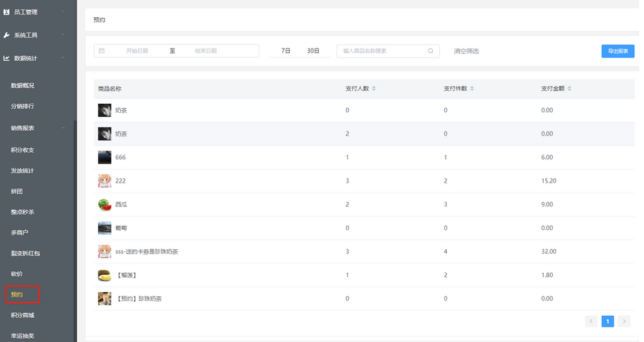Select the 30日 quick date filter
Image resolution: width=644 pixels, height=342 pixels.
coord(313,51)
